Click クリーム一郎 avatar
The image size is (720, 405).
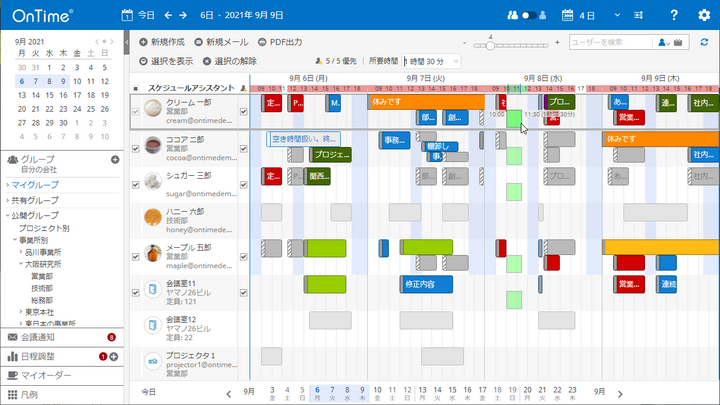click(x=152, y=108)
